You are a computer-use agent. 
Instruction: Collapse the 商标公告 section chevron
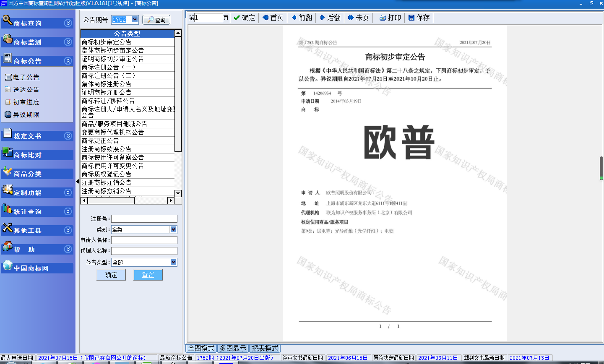68,61
